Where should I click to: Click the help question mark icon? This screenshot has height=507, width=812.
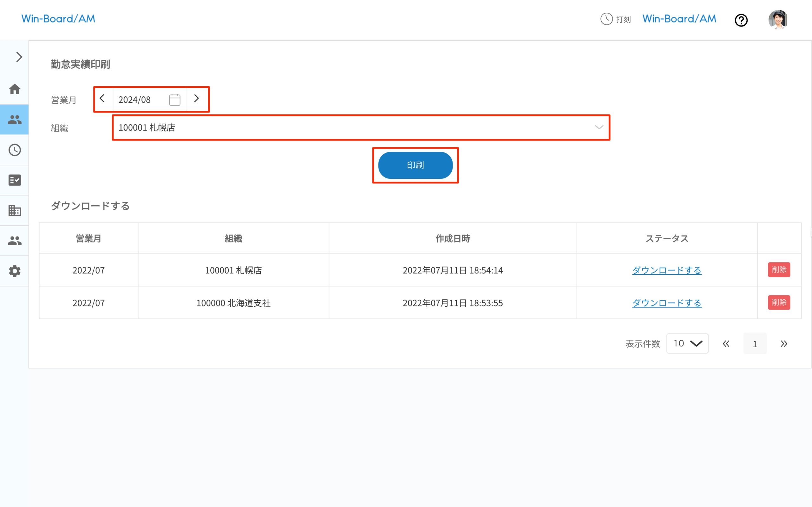click(741, 20)
